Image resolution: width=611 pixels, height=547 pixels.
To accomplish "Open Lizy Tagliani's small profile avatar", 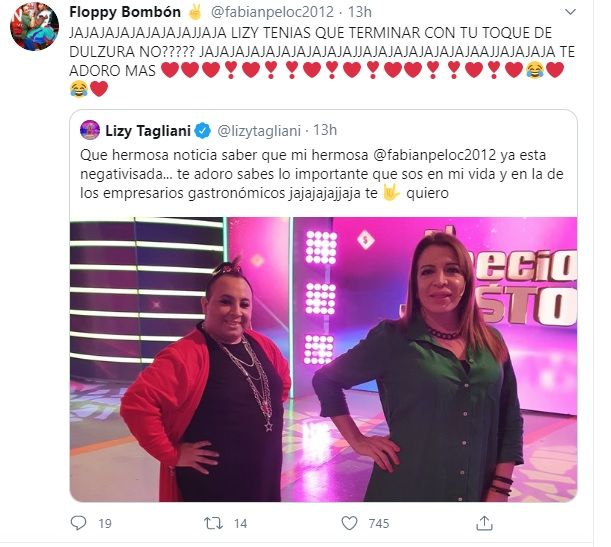I will [90, 130].
